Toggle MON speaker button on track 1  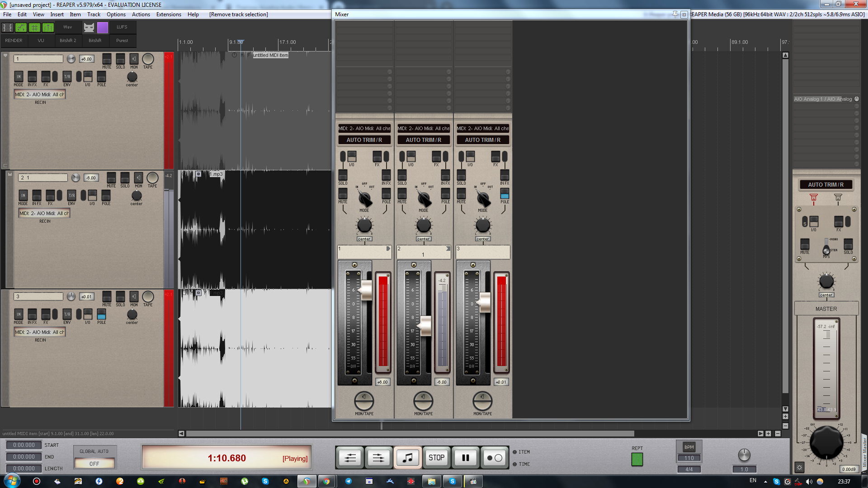tap(134, 59)
